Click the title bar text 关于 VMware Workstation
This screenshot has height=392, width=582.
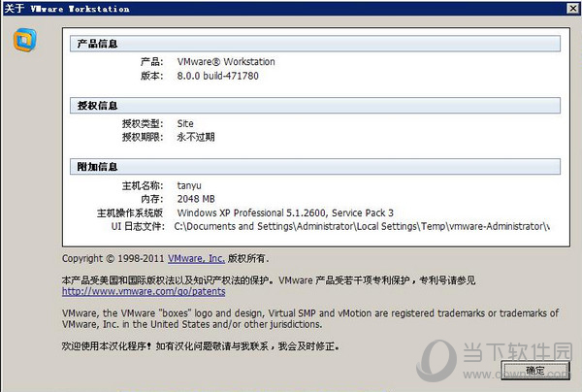(67, 9)
